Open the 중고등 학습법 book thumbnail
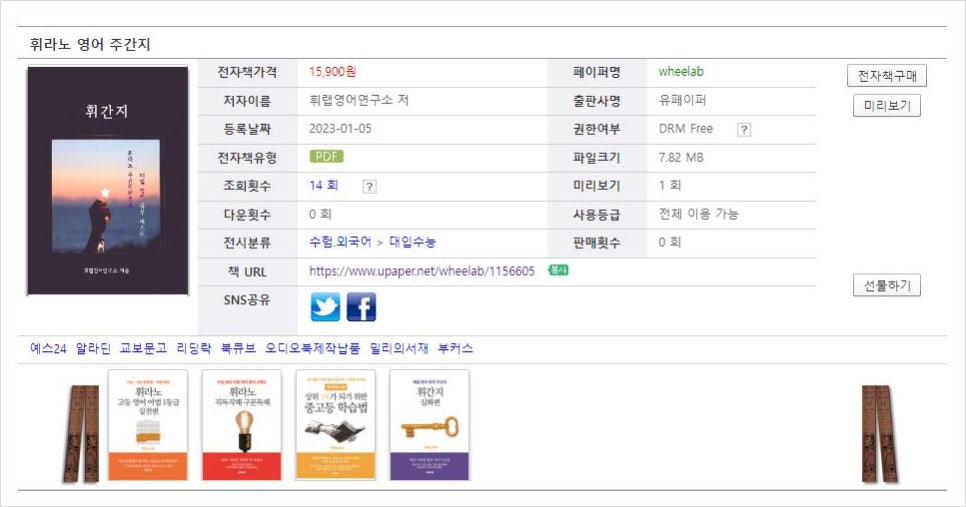 (335, 425)
